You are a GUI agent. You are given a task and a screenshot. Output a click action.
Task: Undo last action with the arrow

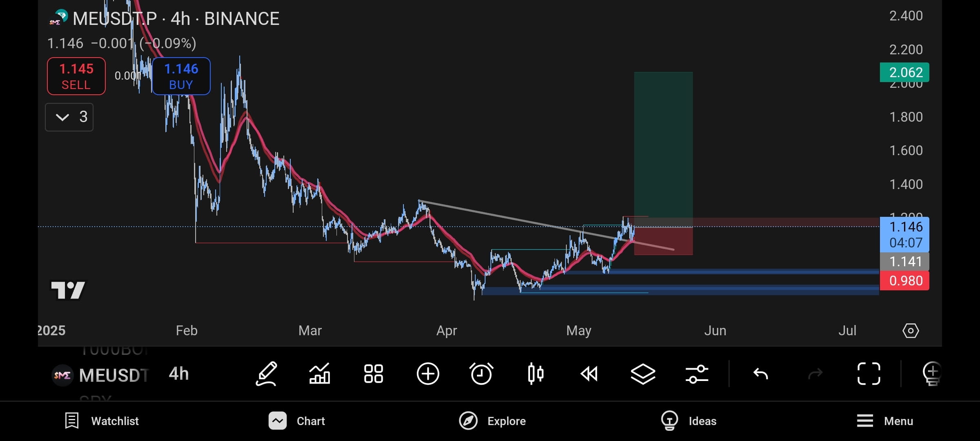pos(761,374)
